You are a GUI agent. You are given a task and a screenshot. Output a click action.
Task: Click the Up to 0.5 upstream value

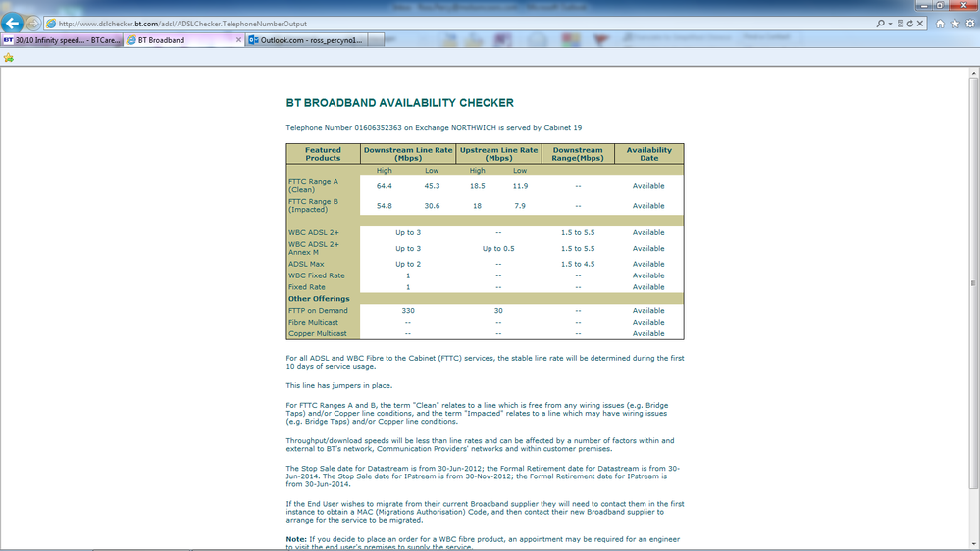click(x=498, y=249)
